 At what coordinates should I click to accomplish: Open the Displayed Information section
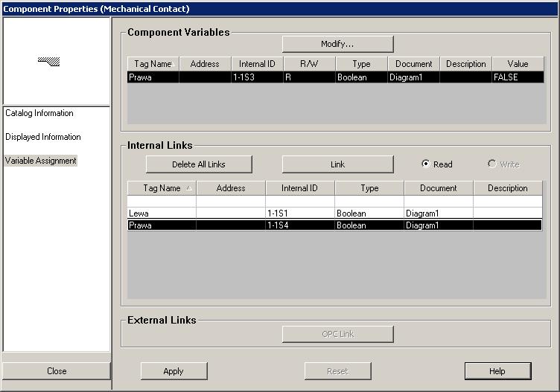point(43,137)
